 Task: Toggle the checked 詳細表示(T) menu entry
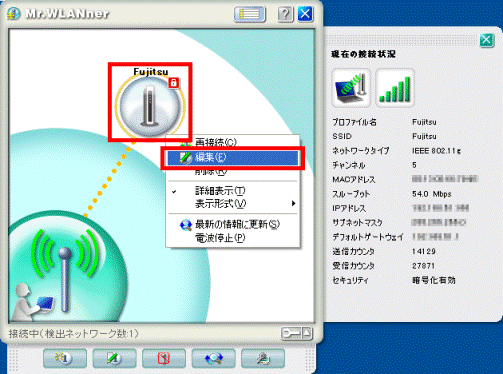(x=220, y=191)
